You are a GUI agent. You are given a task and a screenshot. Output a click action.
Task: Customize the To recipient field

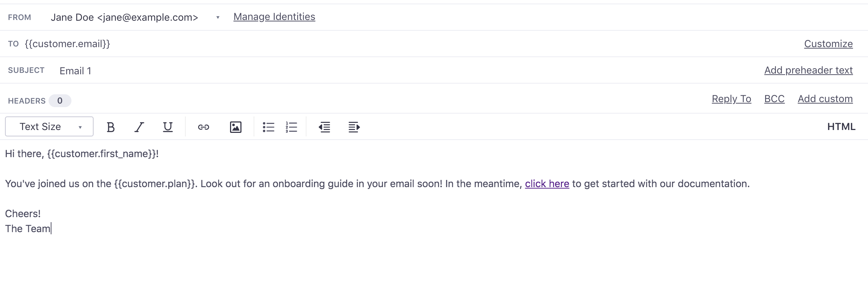(x=828, y=44)
